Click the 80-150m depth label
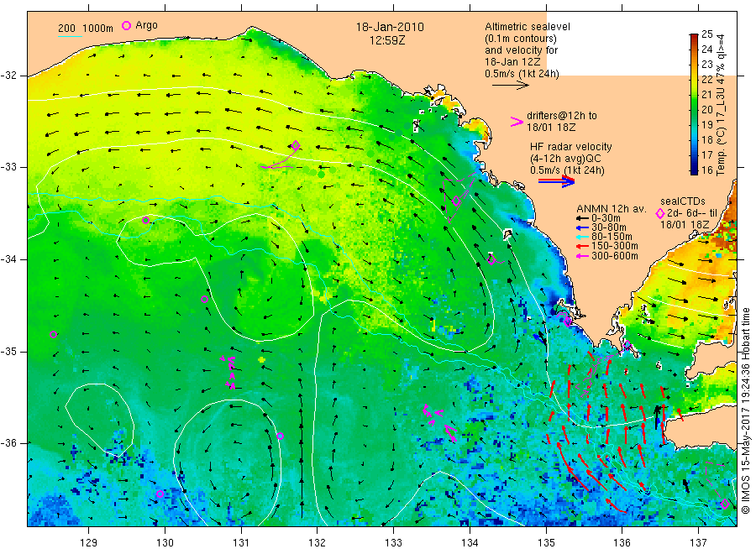756x554 pixels. tap(612, 237)
